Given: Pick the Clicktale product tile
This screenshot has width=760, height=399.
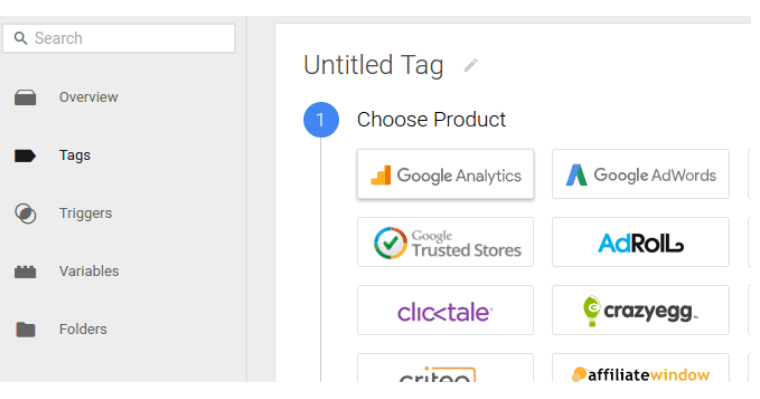Looking at the screenshot, I should 445,310.
